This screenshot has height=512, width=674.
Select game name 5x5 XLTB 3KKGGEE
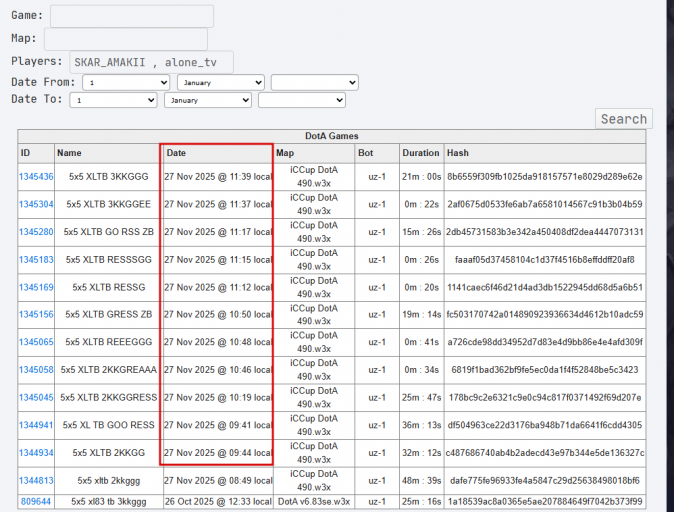pos(109,204)
